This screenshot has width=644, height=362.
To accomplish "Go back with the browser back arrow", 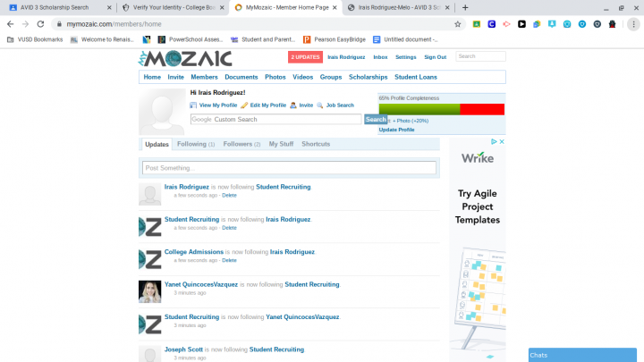I will (10, 24).
